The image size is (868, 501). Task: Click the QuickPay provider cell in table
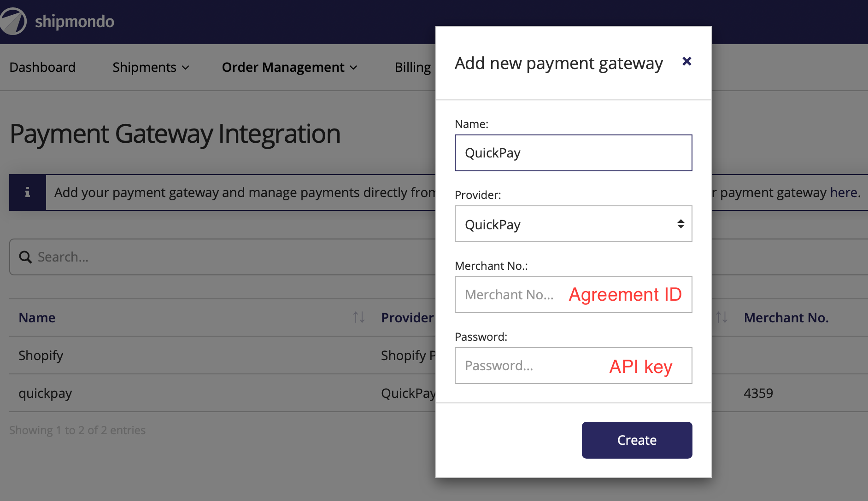408,393
